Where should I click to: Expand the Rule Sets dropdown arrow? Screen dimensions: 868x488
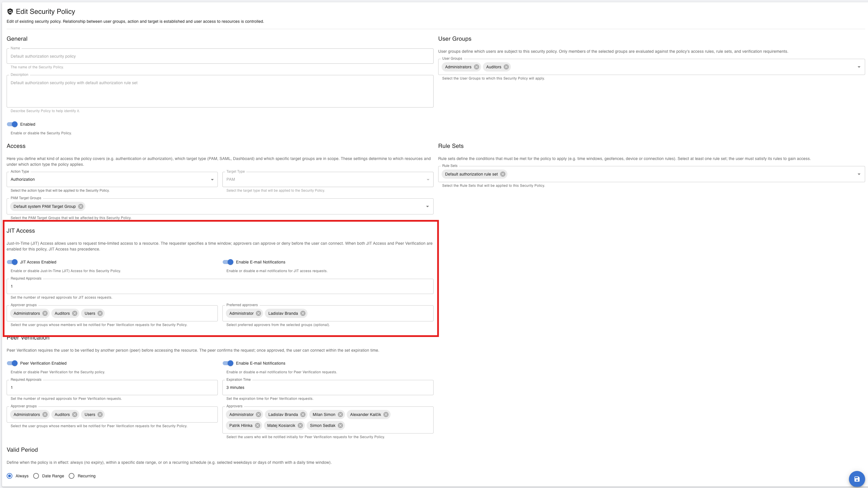858,174
